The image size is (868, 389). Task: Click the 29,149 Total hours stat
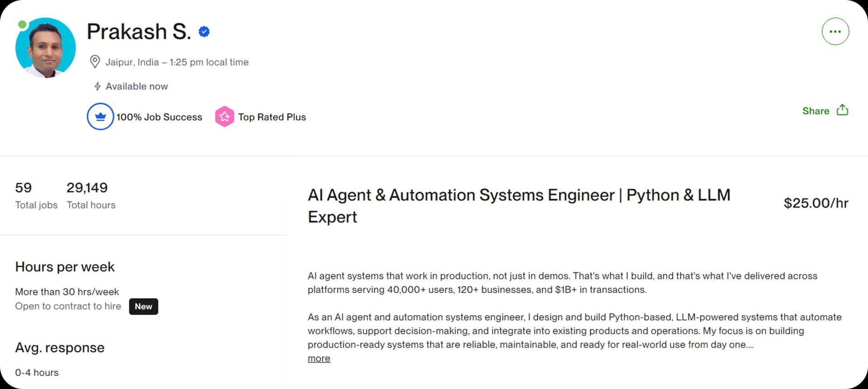coord(91,195)
